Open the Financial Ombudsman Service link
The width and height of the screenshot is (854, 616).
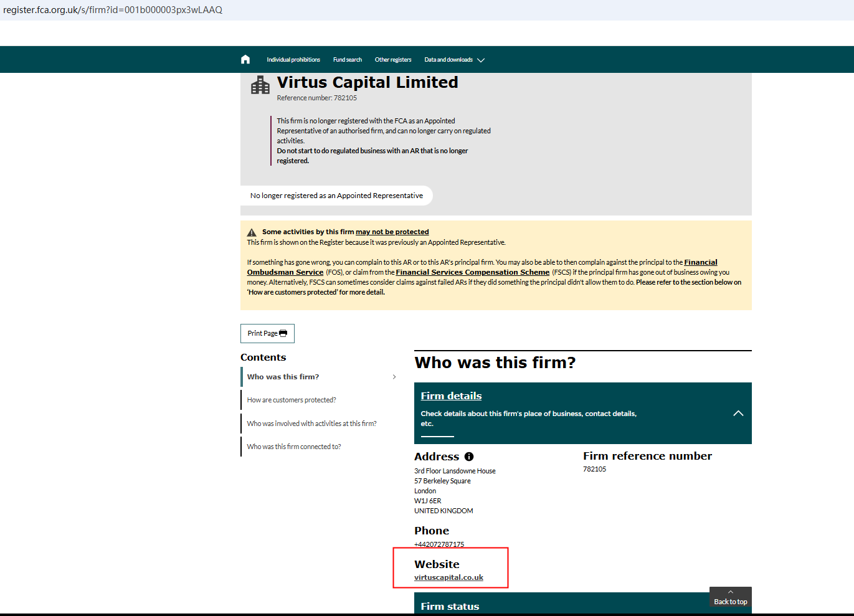pos(482,267)
